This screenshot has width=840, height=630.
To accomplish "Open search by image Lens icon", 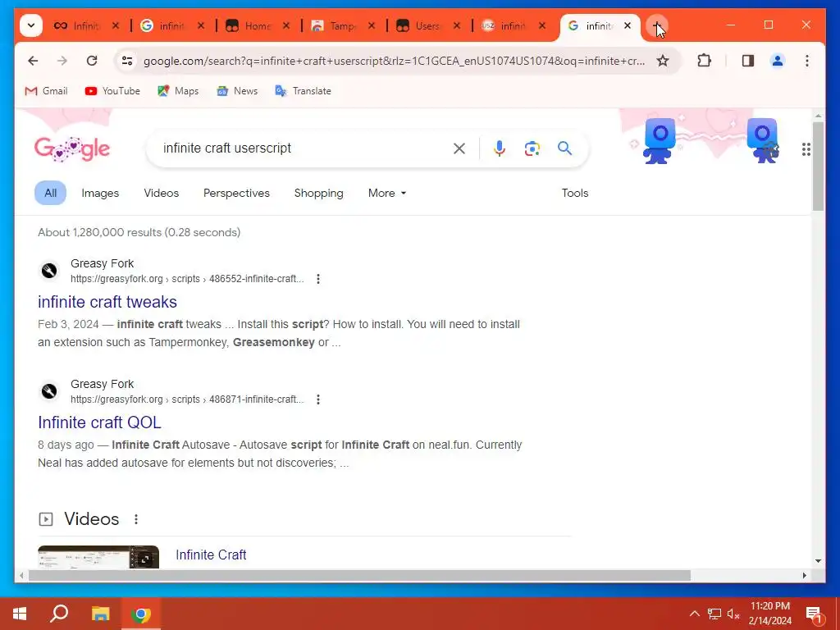I will tap(532, 148).
